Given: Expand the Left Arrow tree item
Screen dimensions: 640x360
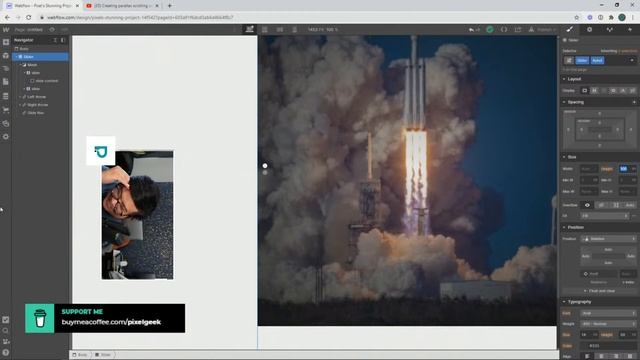Looking at the screenshot, I should (x=20, y=97).
